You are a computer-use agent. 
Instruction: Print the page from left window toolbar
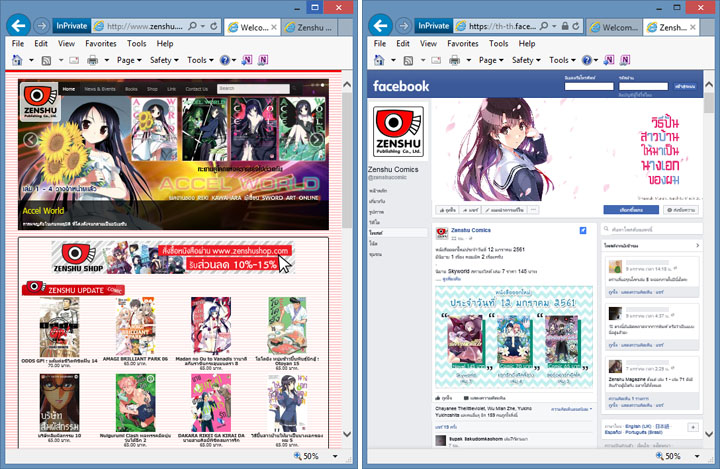(x=93, y=60)
